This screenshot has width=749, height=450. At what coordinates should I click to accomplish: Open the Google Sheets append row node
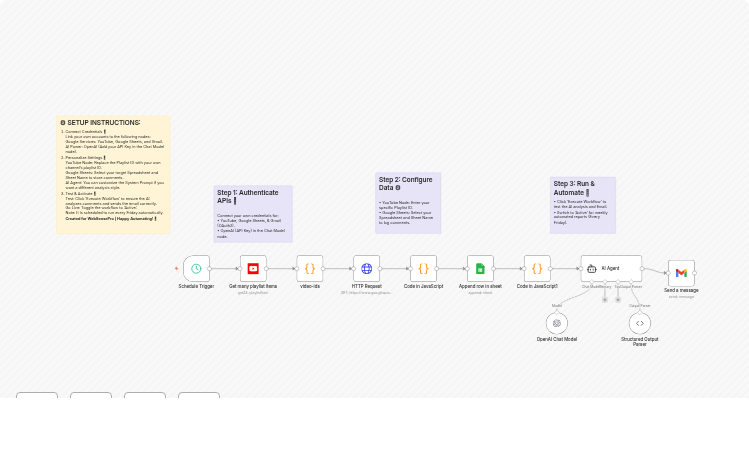(x=480, y=268)
